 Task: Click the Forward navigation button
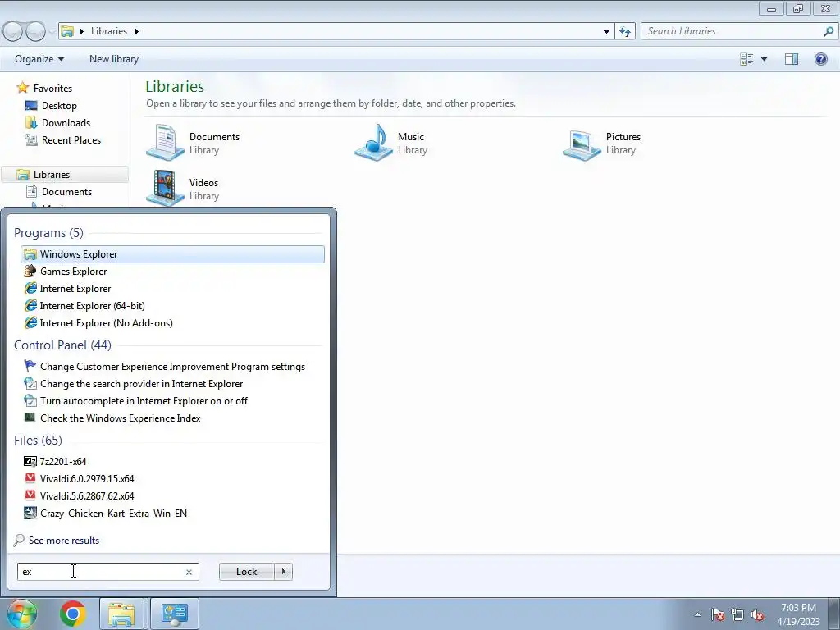point(36,32)
